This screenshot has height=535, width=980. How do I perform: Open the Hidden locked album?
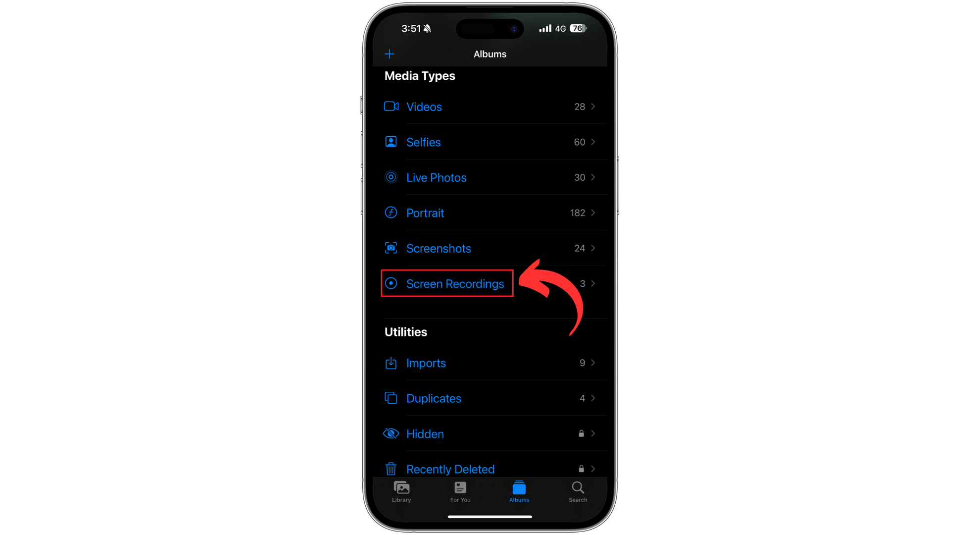coord(490,433)
